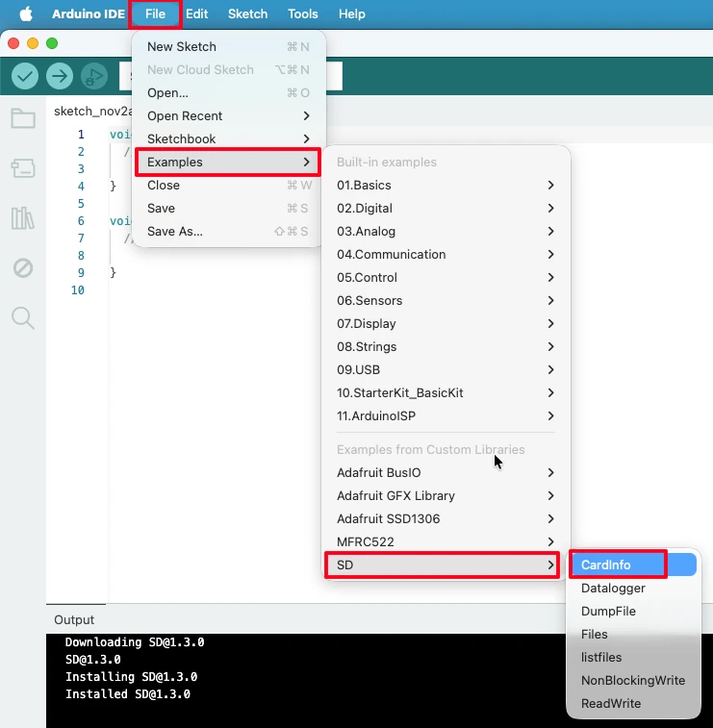Screen dimensions: 713x728
Task: Open the Datalogger example
Action: click(x=633, y=589)
